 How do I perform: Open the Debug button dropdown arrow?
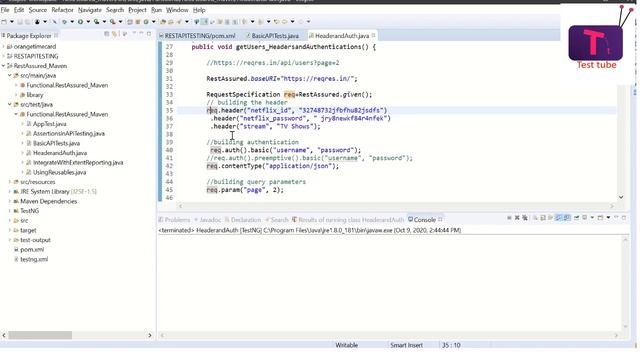click(x=72, y=22)
